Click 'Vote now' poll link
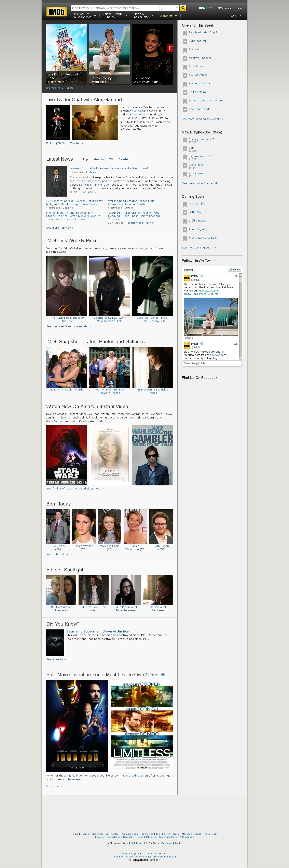Viewport: 289px width, 868px height. pyautogui.click(x=53, y=786)
